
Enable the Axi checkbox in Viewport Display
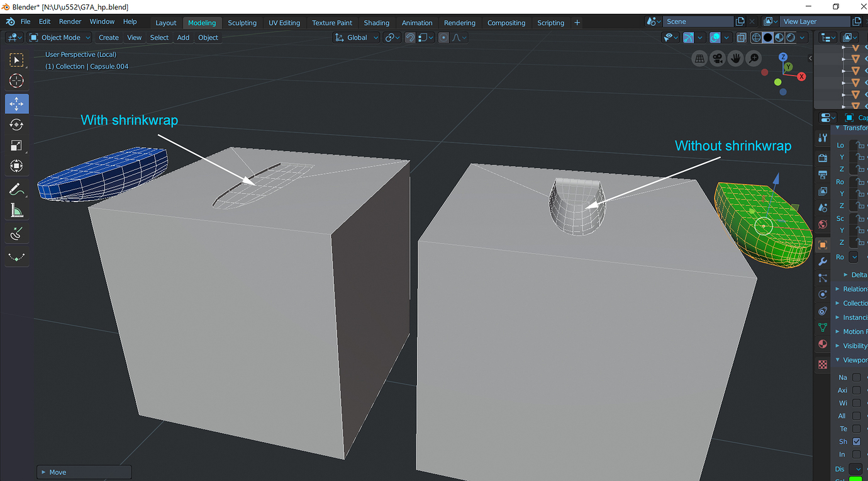(x=856, y=390)
